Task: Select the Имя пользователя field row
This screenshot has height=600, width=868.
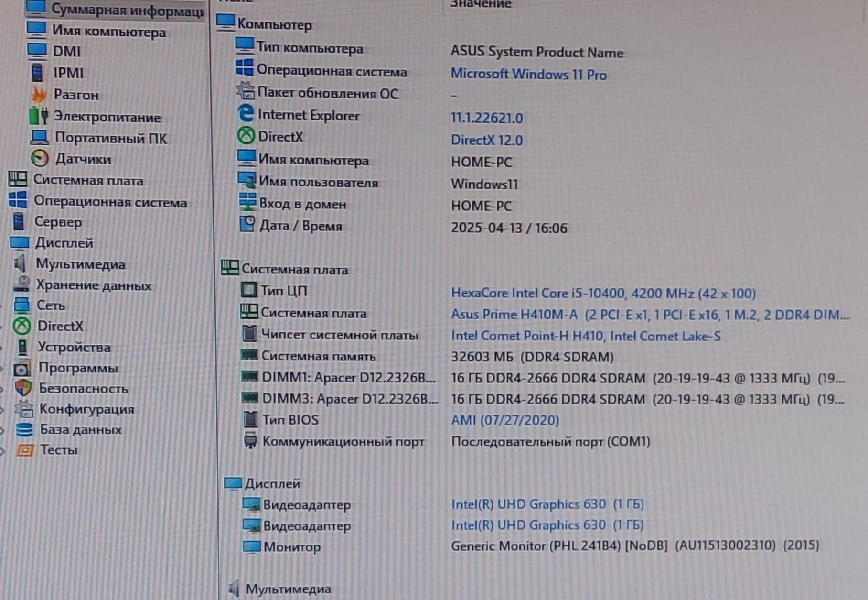Action: (x=308, y=182)
